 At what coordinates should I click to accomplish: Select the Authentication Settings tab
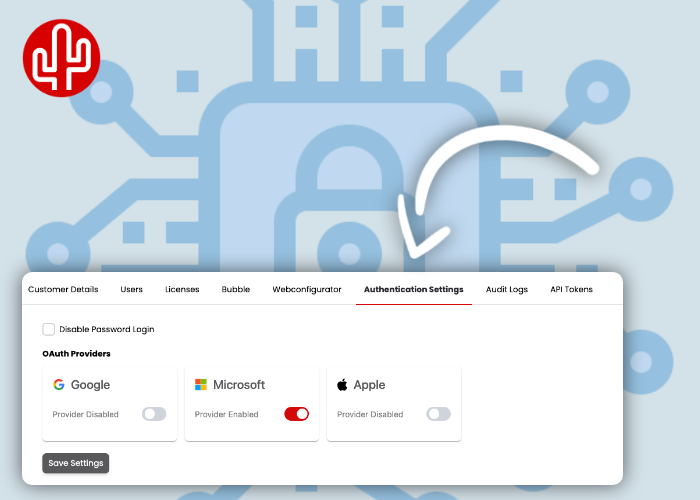413,289
